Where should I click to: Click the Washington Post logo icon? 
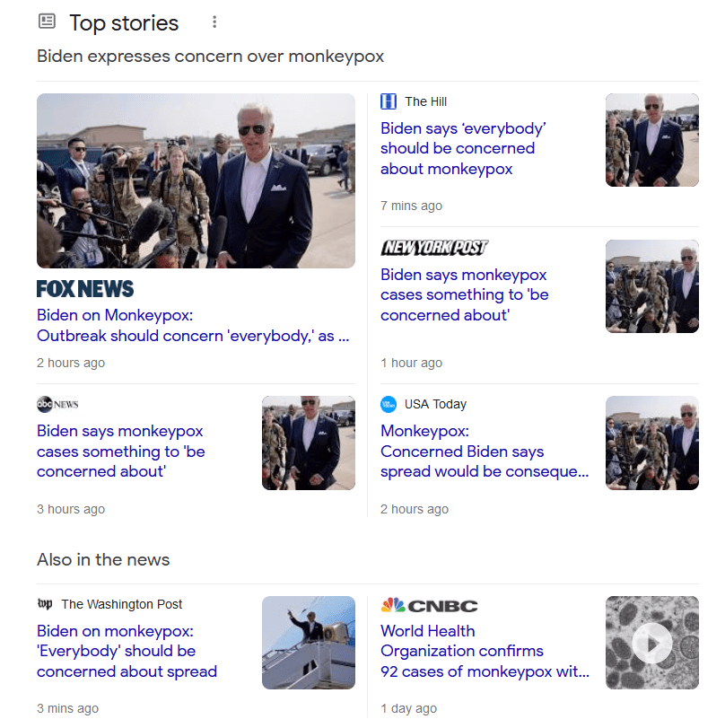tap(45, 604)
